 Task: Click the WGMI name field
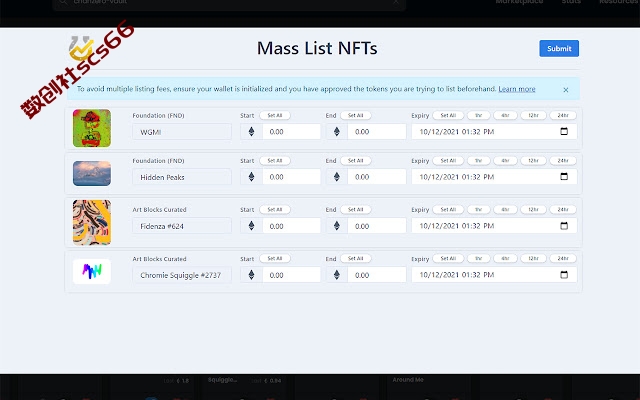(182, 132)
